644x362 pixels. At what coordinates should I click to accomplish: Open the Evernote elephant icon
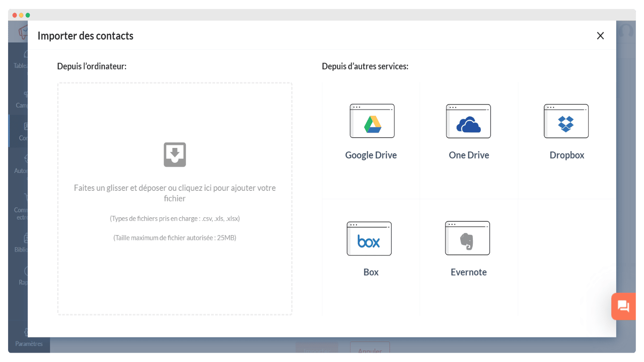(x=467, y=239)
